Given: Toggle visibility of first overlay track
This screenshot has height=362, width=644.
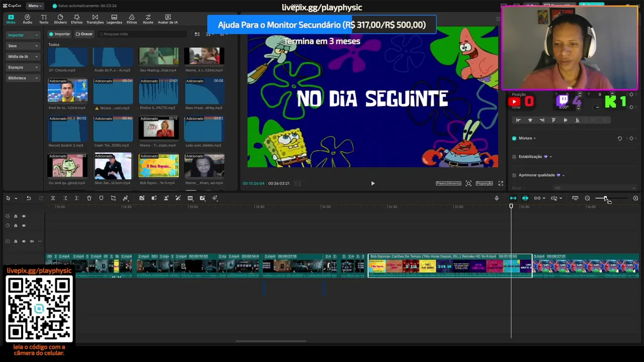Looking at the screenshot, I should pyautogui.click(x=24, y=216).
